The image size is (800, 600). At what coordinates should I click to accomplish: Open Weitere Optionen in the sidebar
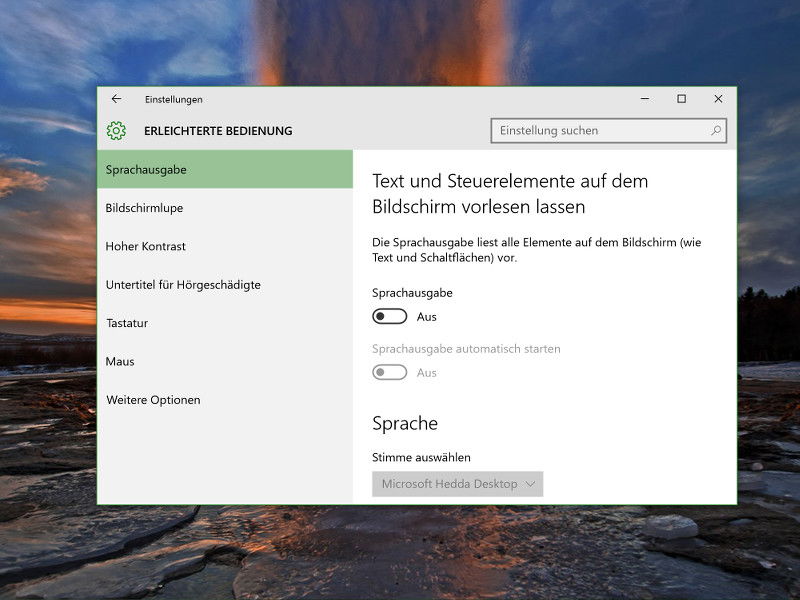pos(225,399)
